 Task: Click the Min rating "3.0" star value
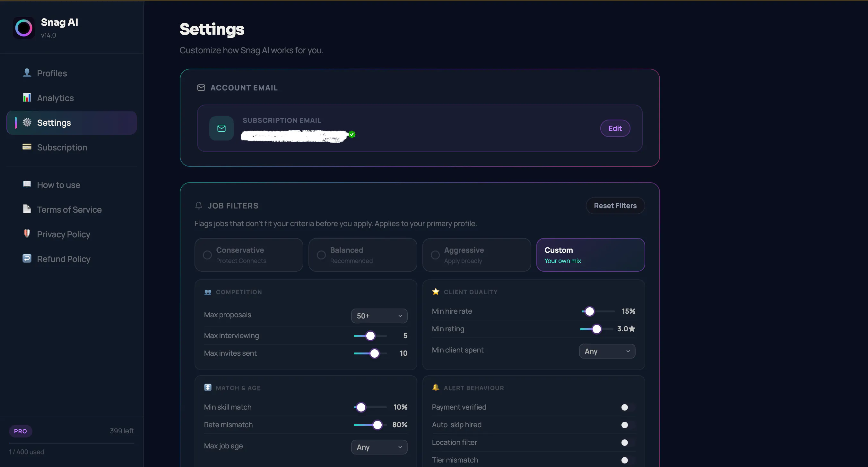pyautogui.click(x=626, y=329)
